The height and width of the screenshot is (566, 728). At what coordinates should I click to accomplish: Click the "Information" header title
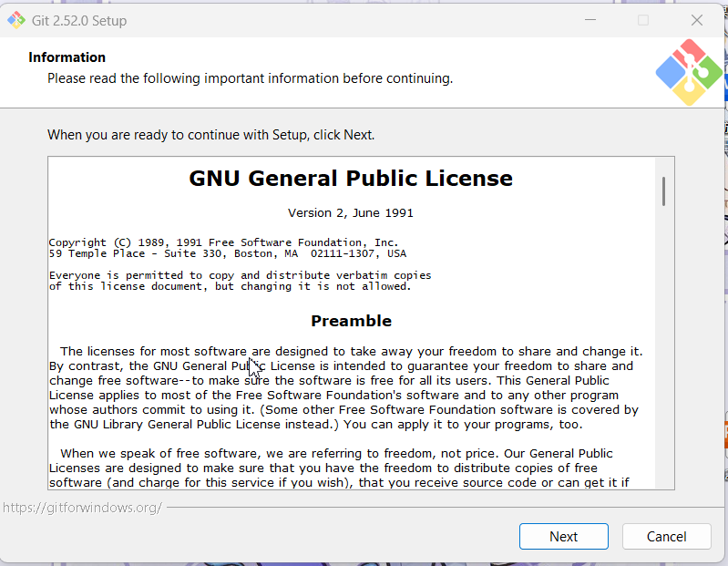(67, 57)
